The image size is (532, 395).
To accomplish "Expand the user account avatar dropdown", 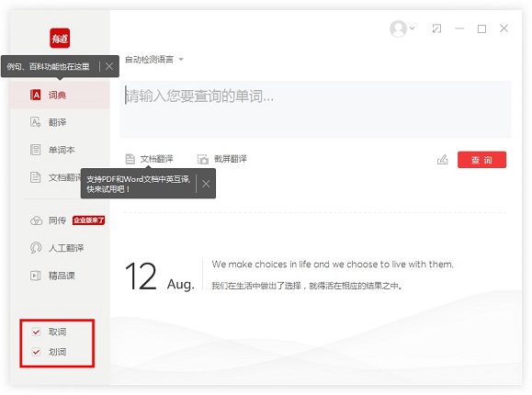I will 402,28.
